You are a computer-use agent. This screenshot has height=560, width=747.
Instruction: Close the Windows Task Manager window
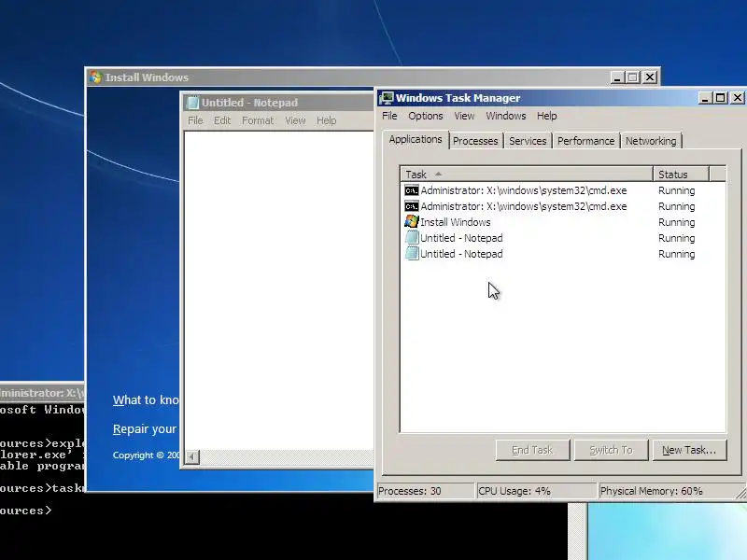click(x=738, y=98)
